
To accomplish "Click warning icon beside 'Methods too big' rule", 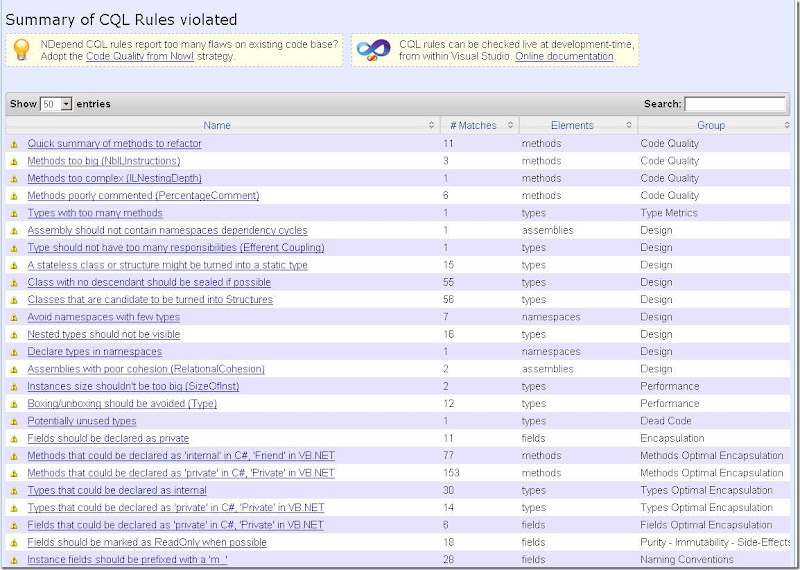I will 14,161.
